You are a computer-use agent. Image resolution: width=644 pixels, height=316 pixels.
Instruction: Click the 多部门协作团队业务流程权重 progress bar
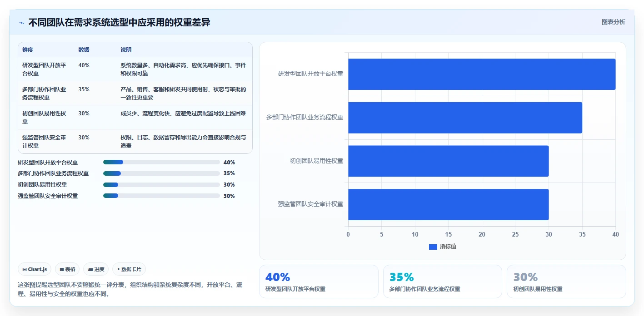pos(161,173)
